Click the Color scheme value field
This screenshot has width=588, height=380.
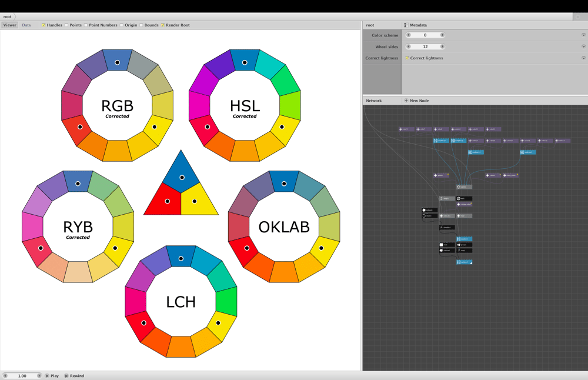[x=425, y=35]
